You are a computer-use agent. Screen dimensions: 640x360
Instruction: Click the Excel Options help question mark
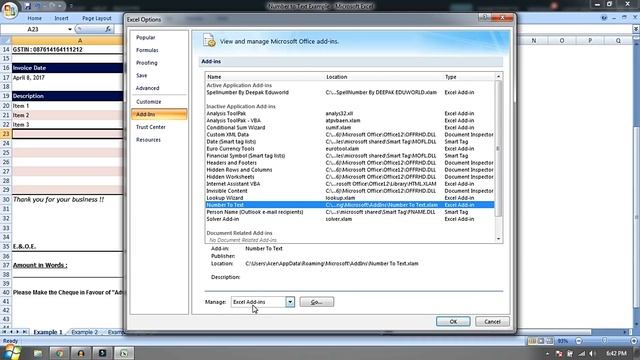coord(484,17)
